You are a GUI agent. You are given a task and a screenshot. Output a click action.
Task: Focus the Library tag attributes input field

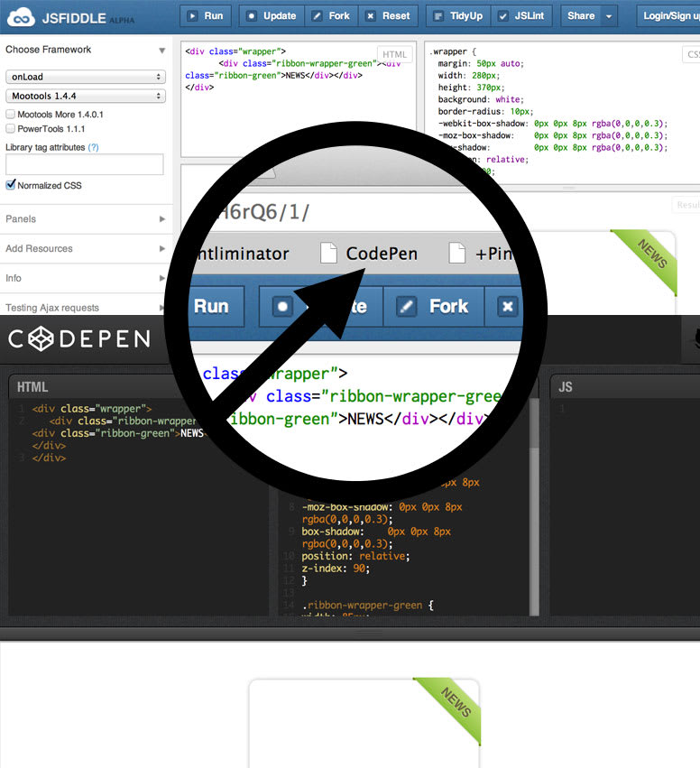click(84, 164)
